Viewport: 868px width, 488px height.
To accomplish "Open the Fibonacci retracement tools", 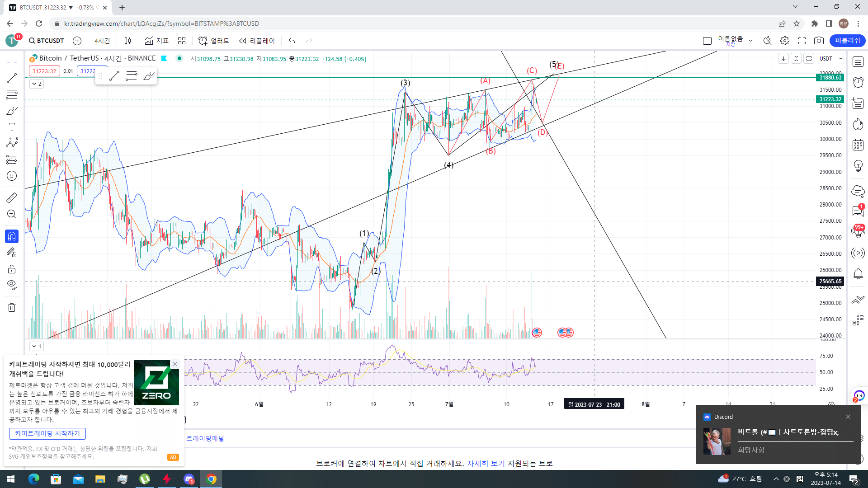I will coord(12,94).
